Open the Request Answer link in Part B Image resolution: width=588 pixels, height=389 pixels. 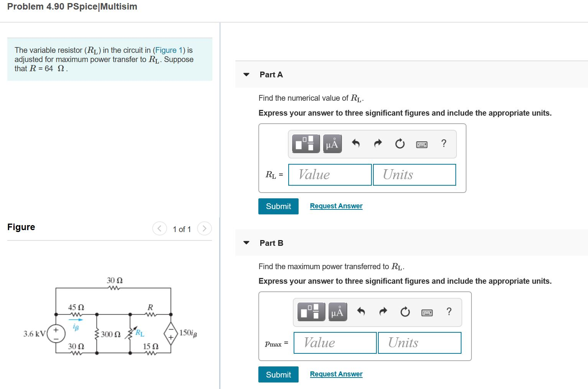tap(336, 374)
